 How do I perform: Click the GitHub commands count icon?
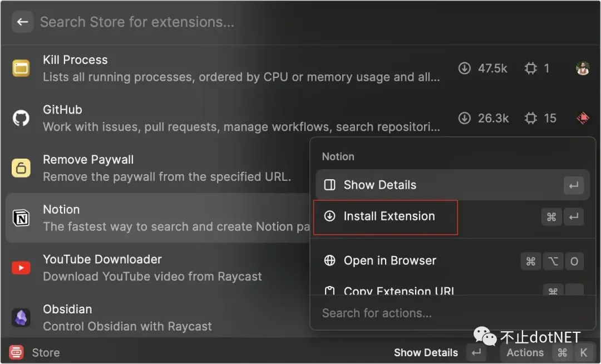(x=531, y=118)
